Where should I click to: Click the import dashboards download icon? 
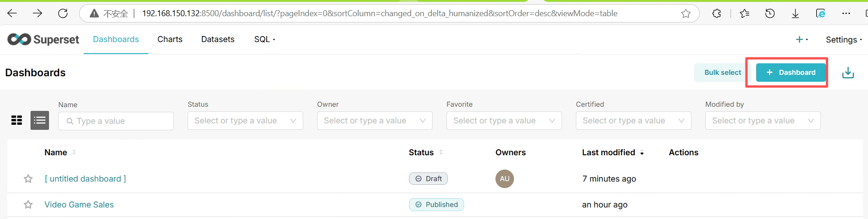pyautogui.click(x=848, y=73)
